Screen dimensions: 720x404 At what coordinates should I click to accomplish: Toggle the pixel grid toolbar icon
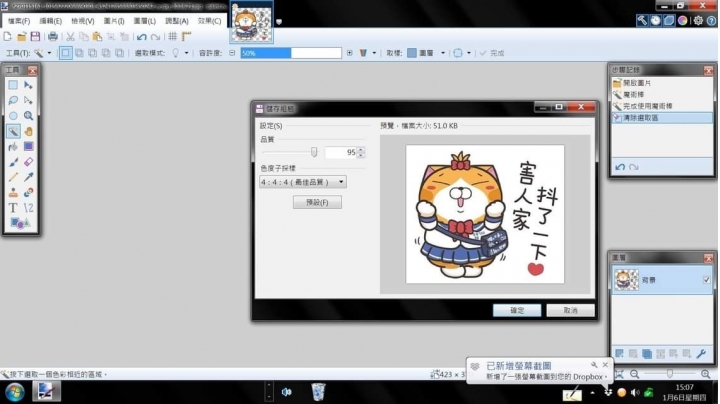tap(173, 36)
